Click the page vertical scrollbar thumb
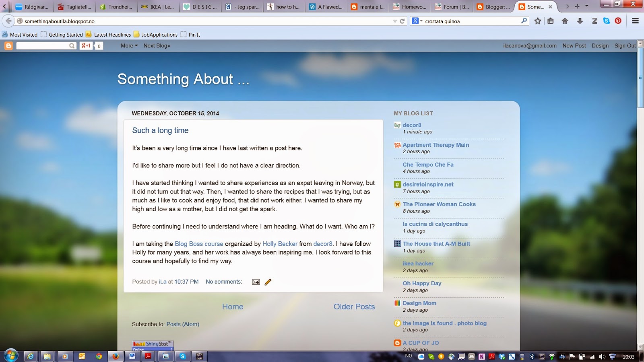The width and height of the screenshot is (644, 362). coord(640,78)
